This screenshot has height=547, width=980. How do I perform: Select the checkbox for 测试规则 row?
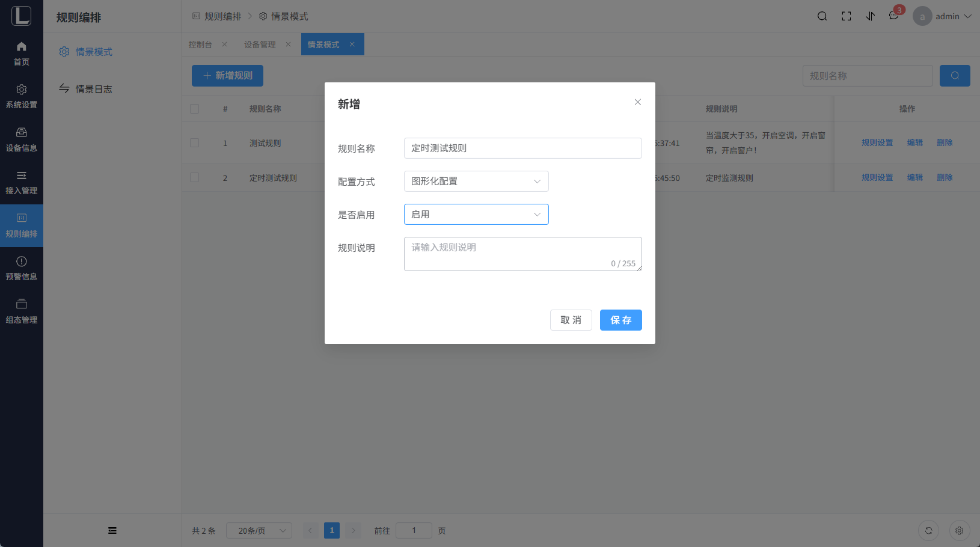tap(194, 143)
